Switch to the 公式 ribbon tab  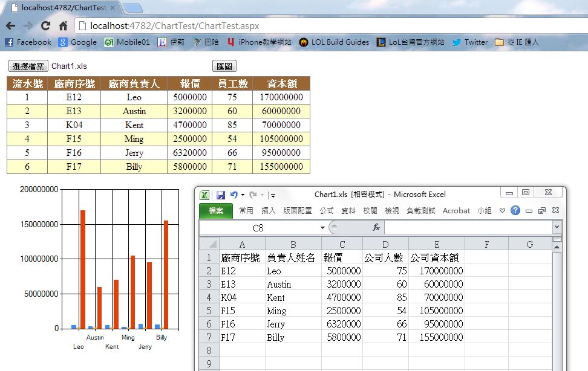(327, 211)
